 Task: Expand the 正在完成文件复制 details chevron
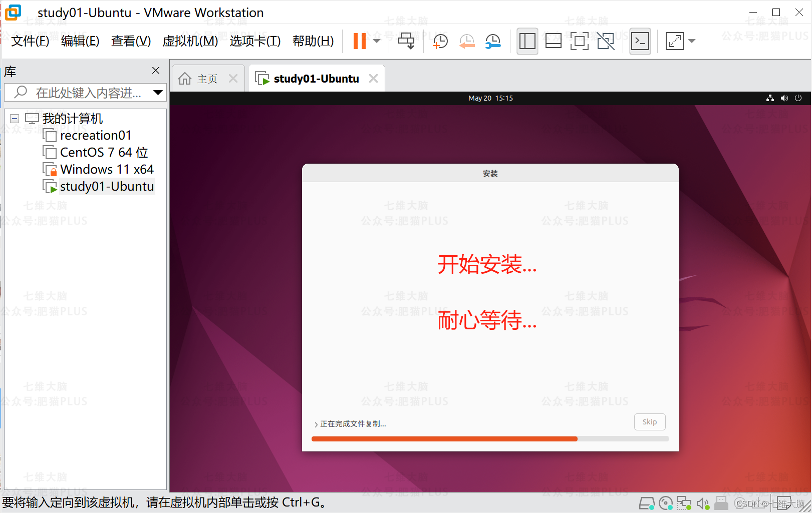316,424
